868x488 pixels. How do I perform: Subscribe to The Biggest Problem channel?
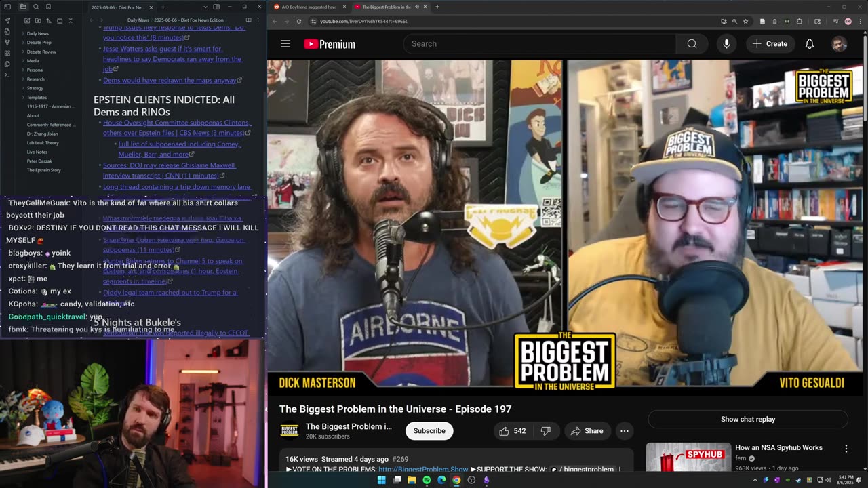click(429, 431)
